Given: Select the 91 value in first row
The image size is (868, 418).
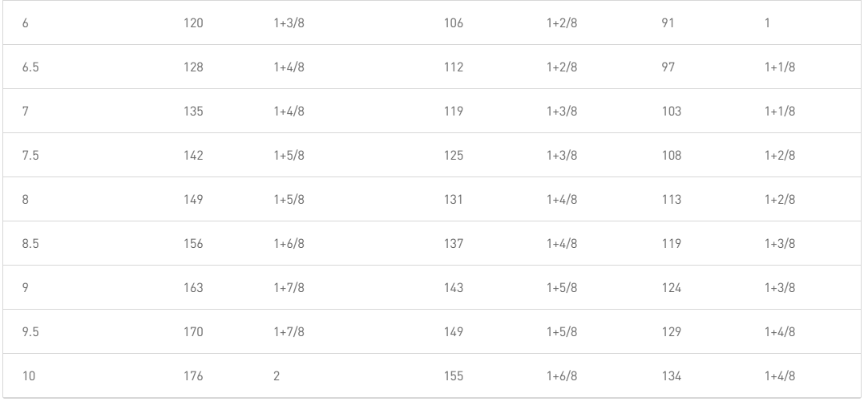Looking at the screenshot, I should coord(668,23).
